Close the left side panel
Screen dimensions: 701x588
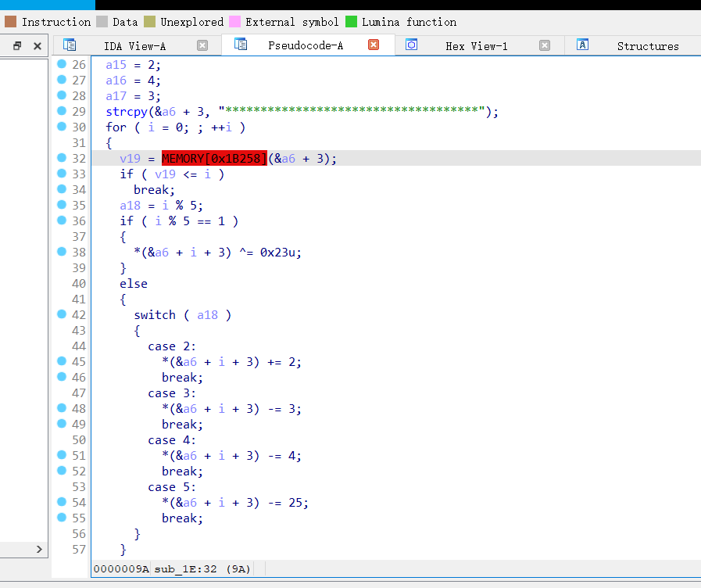[x=37, y=46]
